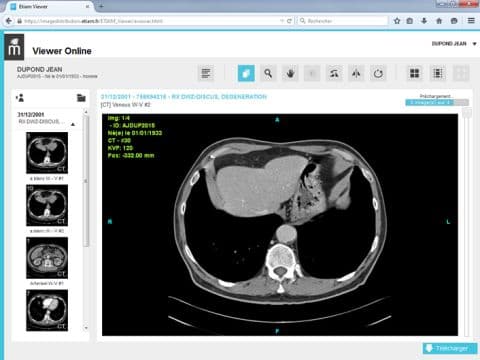The height and width of the screenshot is (360, 480).
Task: Open the fourth CT thumbnail with bright heart
Action: coord(47,310)
